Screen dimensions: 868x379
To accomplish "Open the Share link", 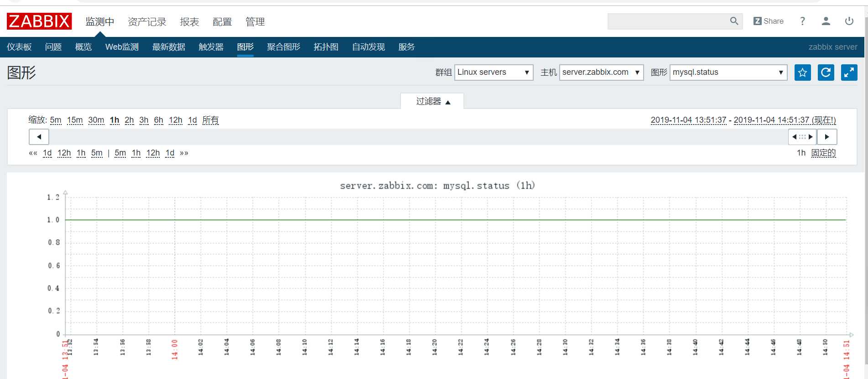I will click(x=769, y=21).
